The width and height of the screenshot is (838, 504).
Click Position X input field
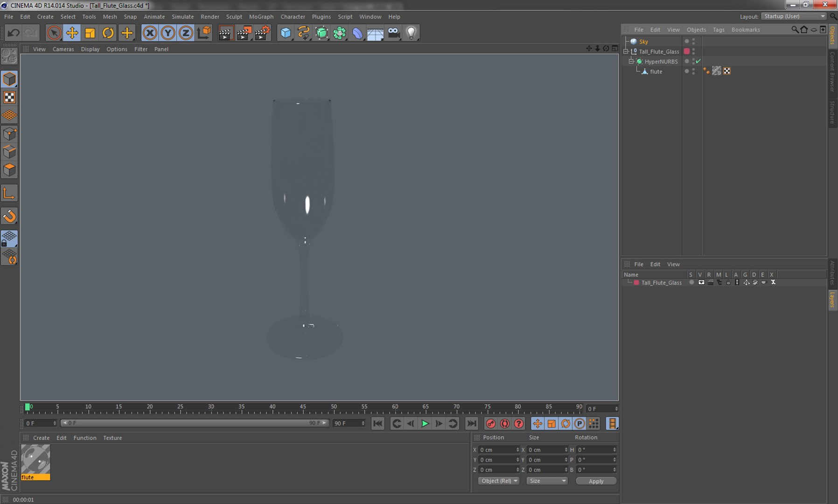click(499, 450)
